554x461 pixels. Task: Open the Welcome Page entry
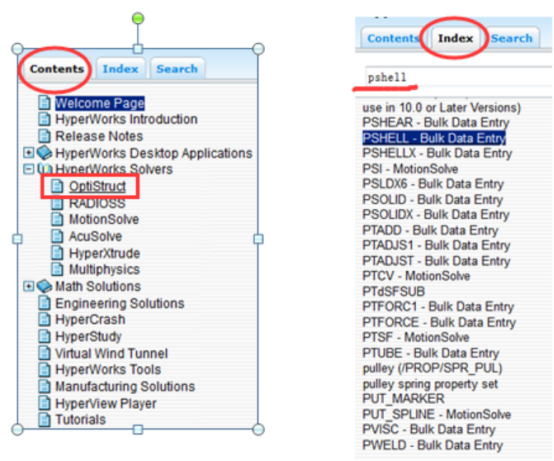point(100,103)
